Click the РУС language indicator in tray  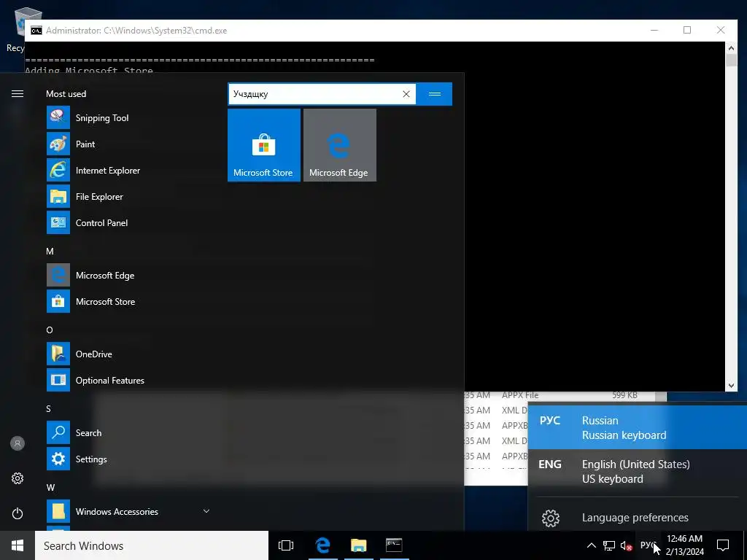[x=649, y=545]
